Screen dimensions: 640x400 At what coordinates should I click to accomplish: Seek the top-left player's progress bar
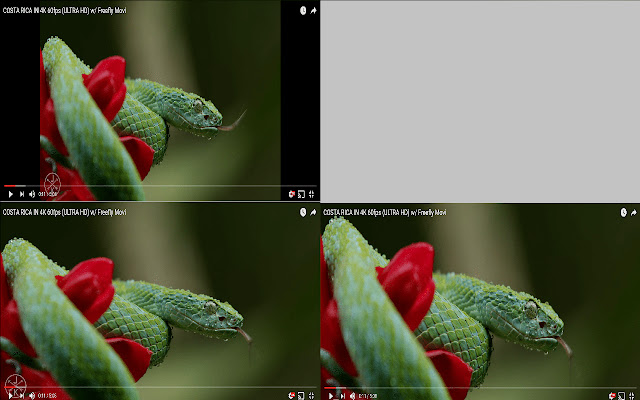tap(160, 186)
